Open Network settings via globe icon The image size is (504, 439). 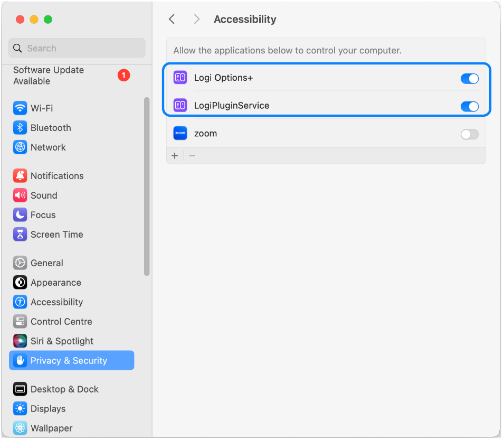[x=20, y=147]
